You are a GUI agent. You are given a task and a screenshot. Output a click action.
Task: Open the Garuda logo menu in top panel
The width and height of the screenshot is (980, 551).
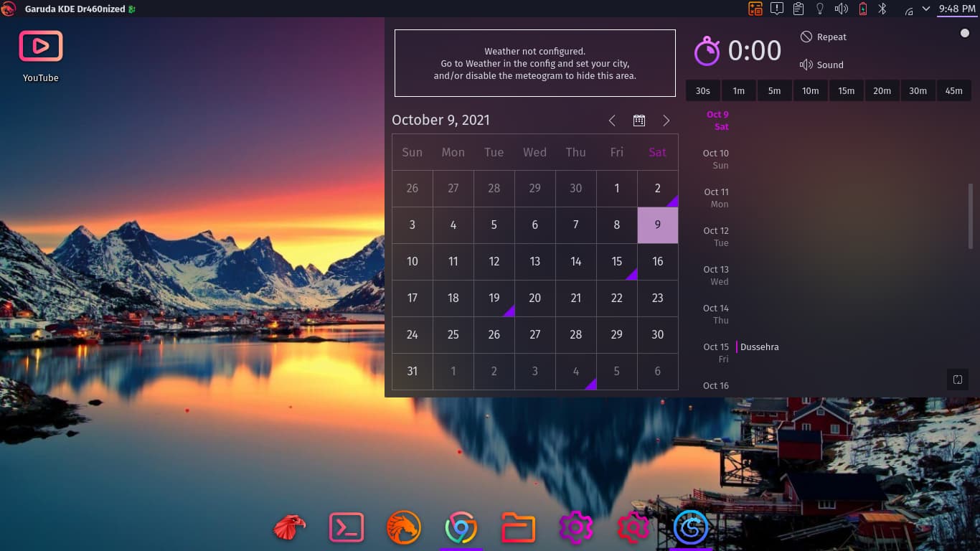[9, 9]
